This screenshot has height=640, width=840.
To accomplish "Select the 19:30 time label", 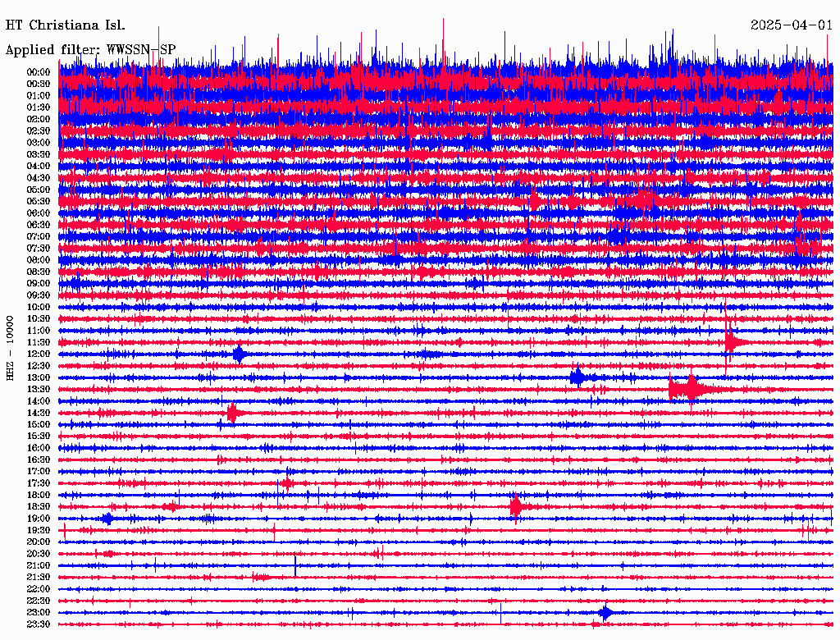I will [39, 531].
